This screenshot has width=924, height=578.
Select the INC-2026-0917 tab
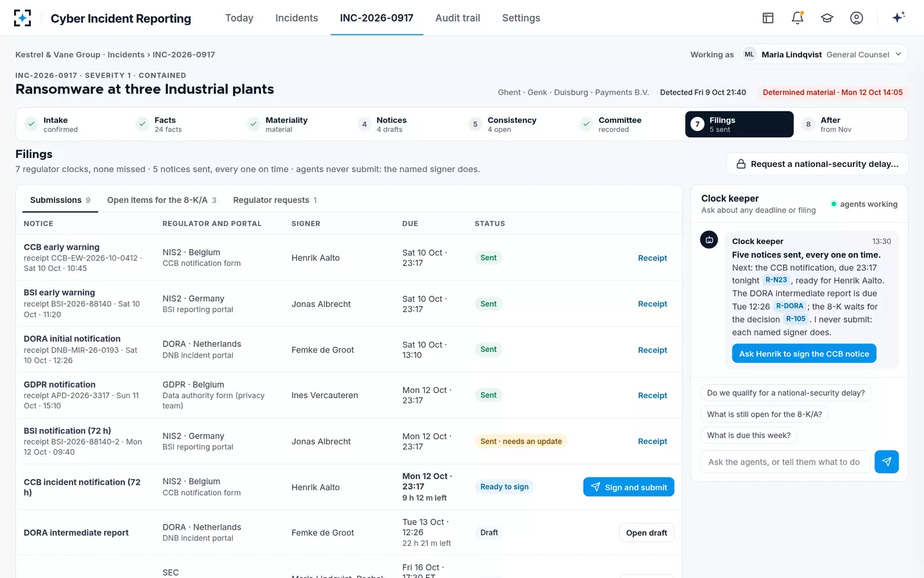(377, 18)
